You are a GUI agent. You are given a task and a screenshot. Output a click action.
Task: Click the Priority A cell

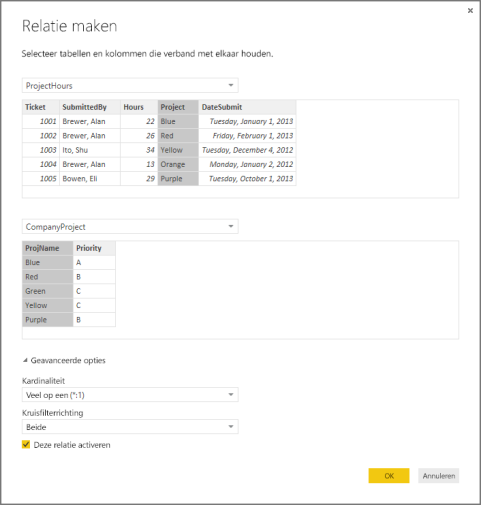coord(94,263)
